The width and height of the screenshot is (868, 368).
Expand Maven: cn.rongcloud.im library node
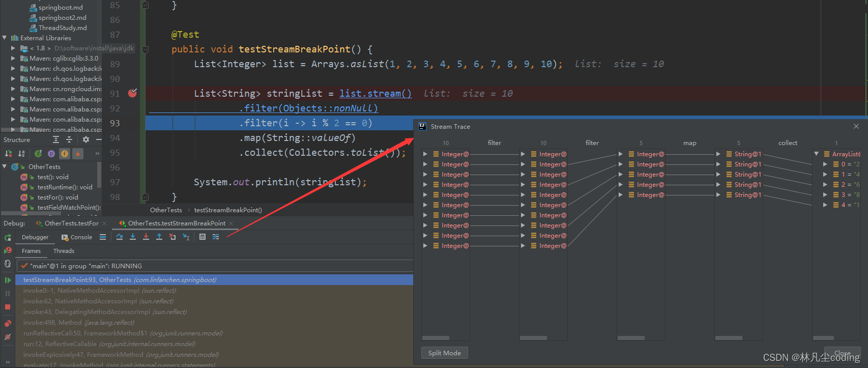pyautogui.click(x=13, y=89)
